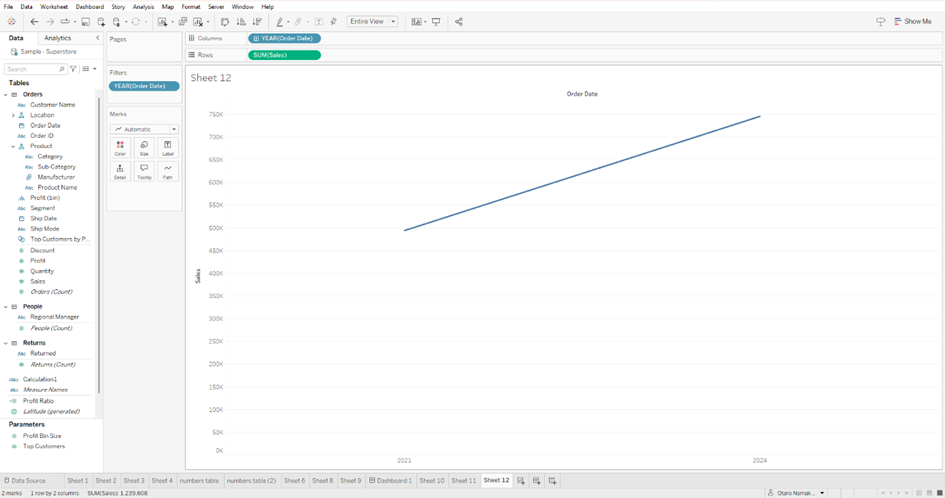Viewport: 945px width, 498px height.
Task: Open the Label card in Marks
Action: [x=168, y=148]
